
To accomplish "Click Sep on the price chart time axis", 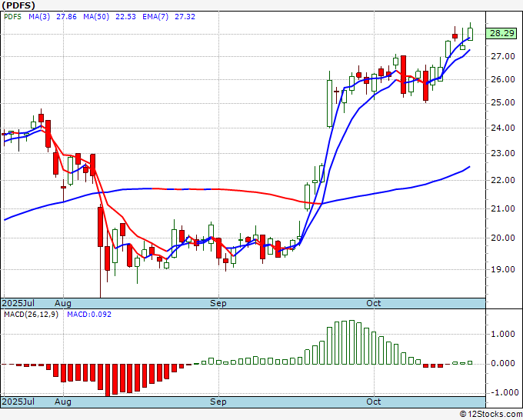I will [218, 303].
